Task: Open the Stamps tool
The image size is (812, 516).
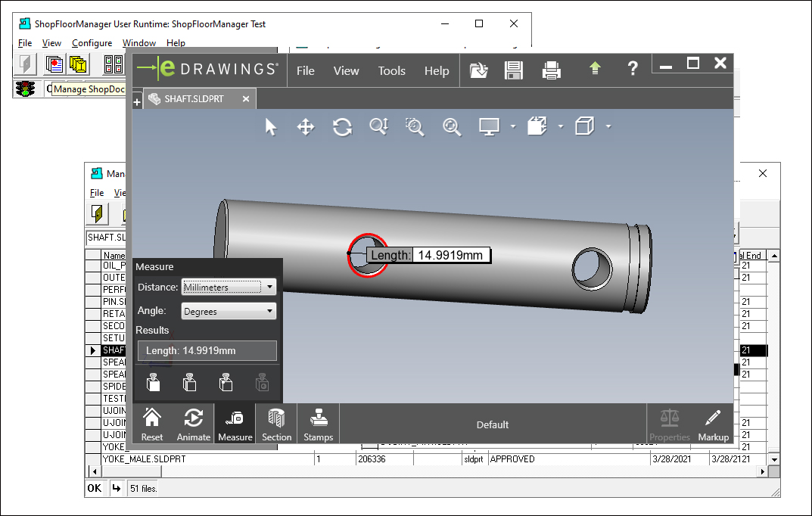Action: (x=318, y=424)
